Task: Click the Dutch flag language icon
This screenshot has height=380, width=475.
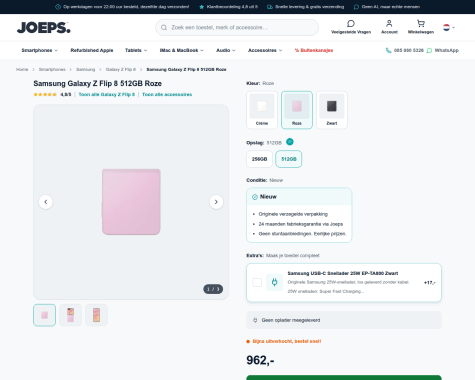Action: point(446,27)
